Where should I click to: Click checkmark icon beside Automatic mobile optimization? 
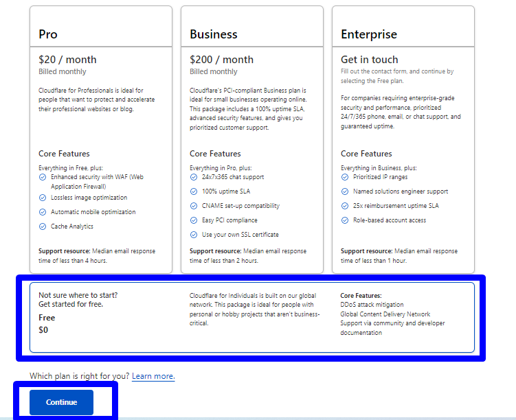click(43, 212)
